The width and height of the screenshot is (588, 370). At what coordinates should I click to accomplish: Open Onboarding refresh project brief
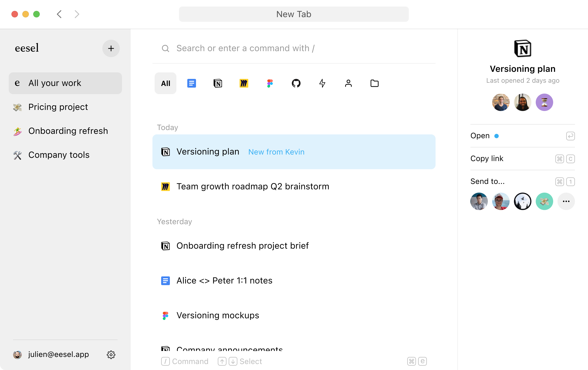(x=294, y=246)
